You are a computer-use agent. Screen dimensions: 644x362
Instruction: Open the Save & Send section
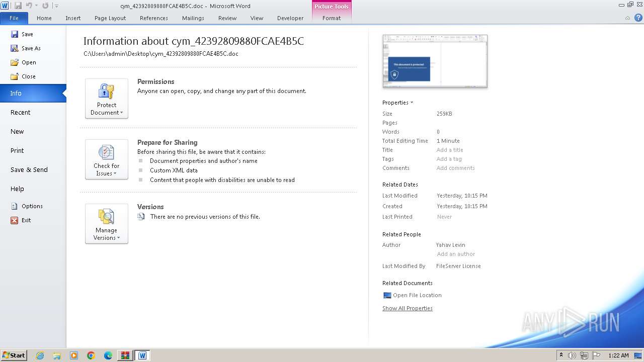click(29, 170)
